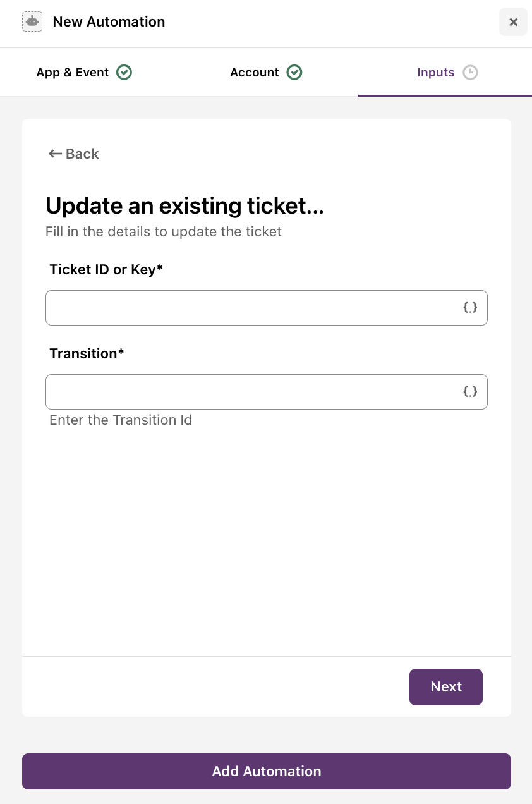Click the pending clock icon beside Inputs
The image size is (532, 804).
[x=470, y=72]
